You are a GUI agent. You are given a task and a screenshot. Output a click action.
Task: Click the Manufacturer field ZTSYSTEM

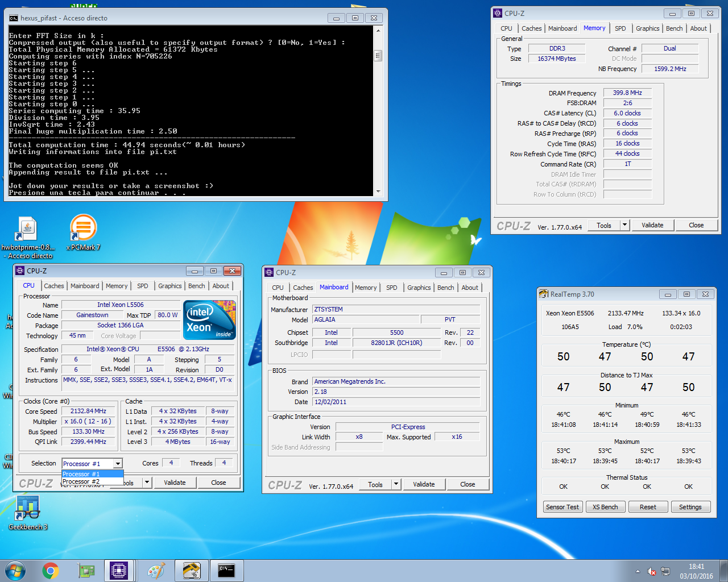(396, 309)
